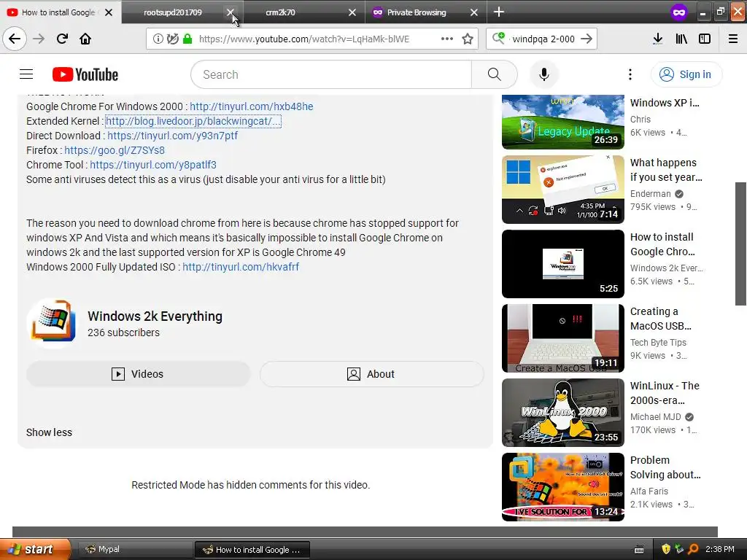Toggle the sidebar view icon
747x560 pixels.
pyautogui.click(x=705, y=39)
